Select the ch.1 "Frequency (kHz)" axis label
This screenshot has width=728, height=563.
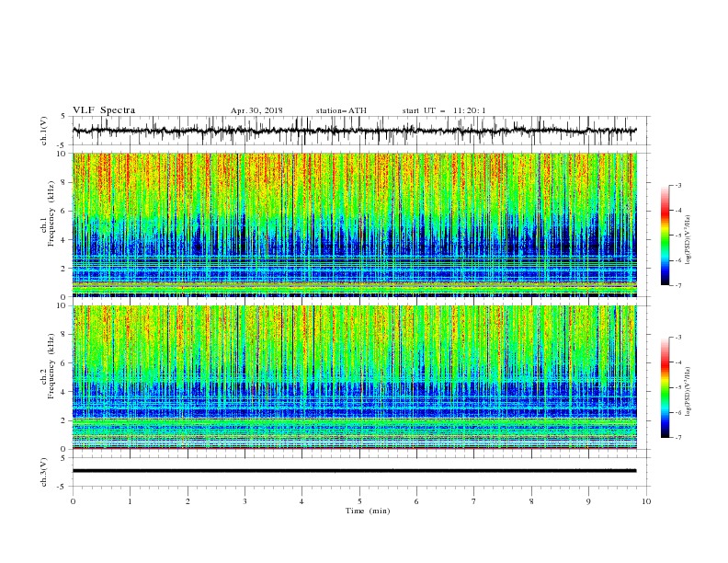51,213
